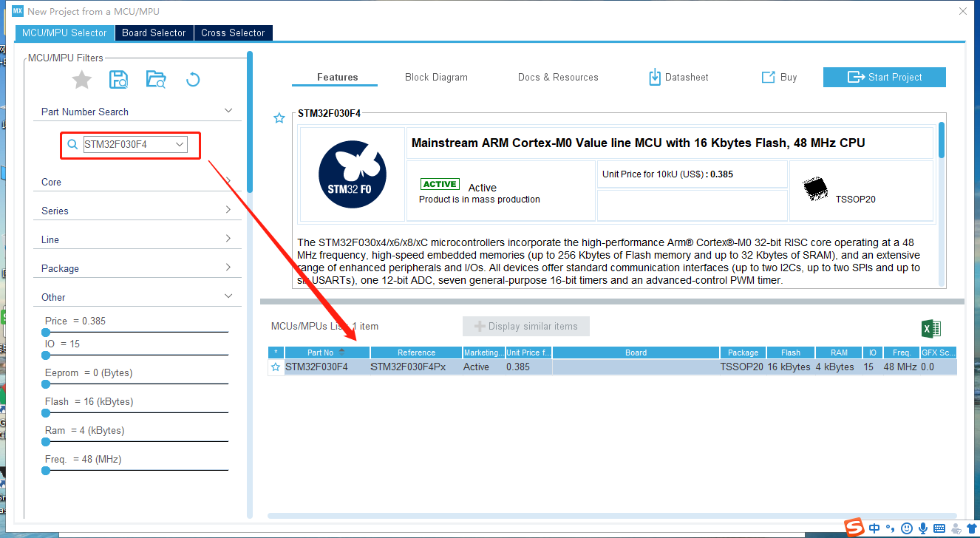Toggle the favorite star in the STM32F030F4 row
The height and width of the screenshot is (538, 980).
(276, 367)
